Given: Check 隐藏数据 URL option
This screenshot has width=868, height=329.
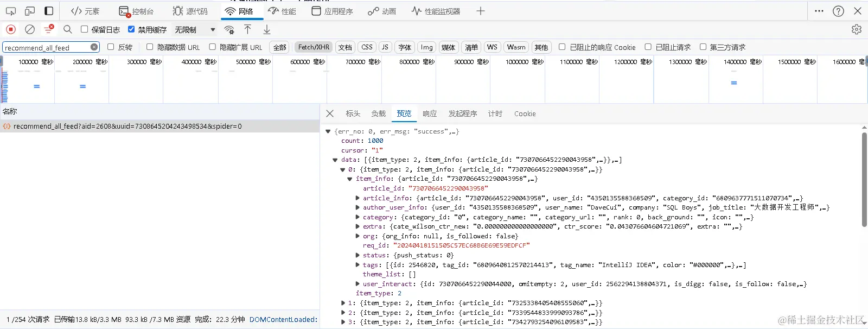Looking at the screenshot, I should click(x=150, y=47).
